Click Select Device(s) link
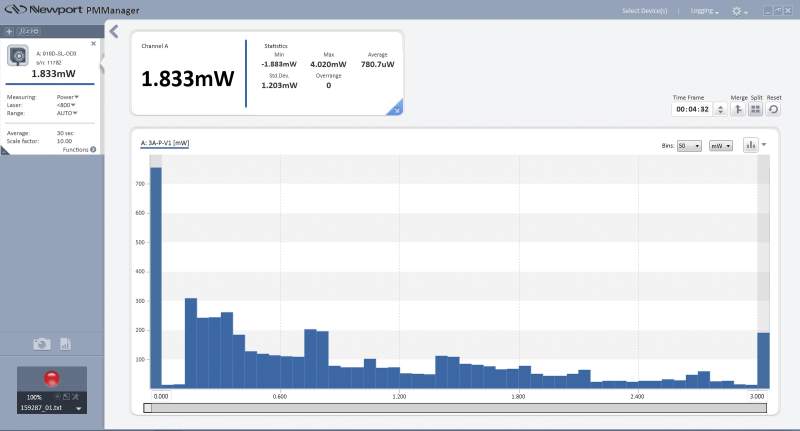 [x=644, y=10]
